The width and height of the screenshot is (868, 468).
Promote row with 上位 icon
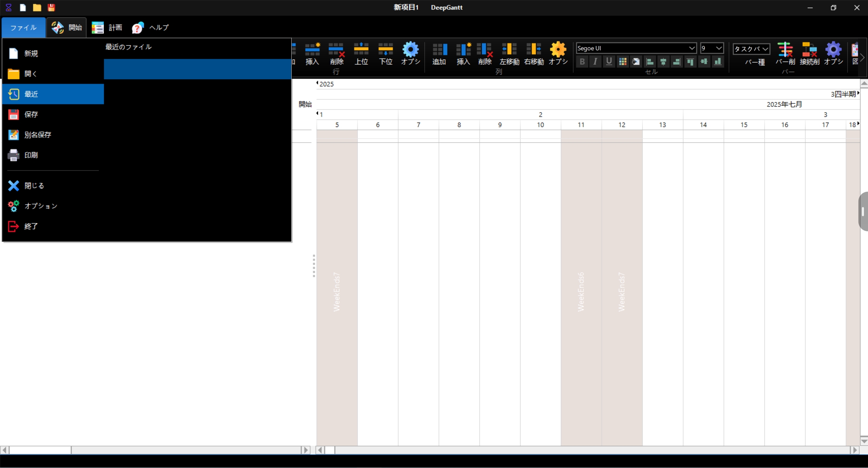tap(361, 54)
